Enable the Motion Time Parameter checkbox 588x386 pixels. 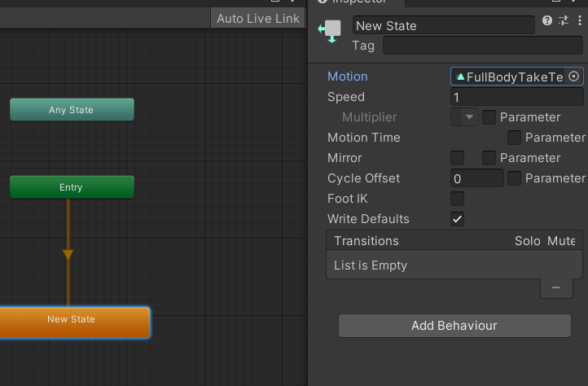514,138
